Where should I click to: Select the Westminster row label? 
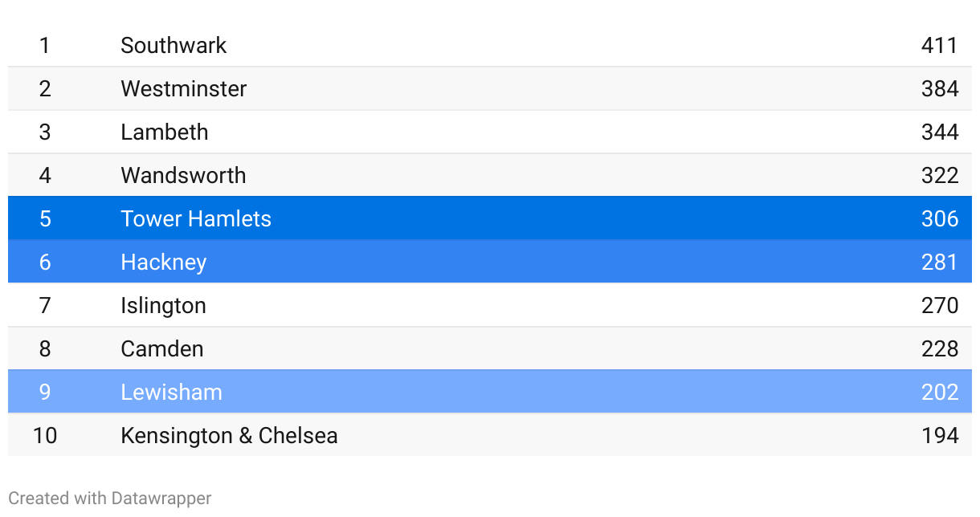183,89
